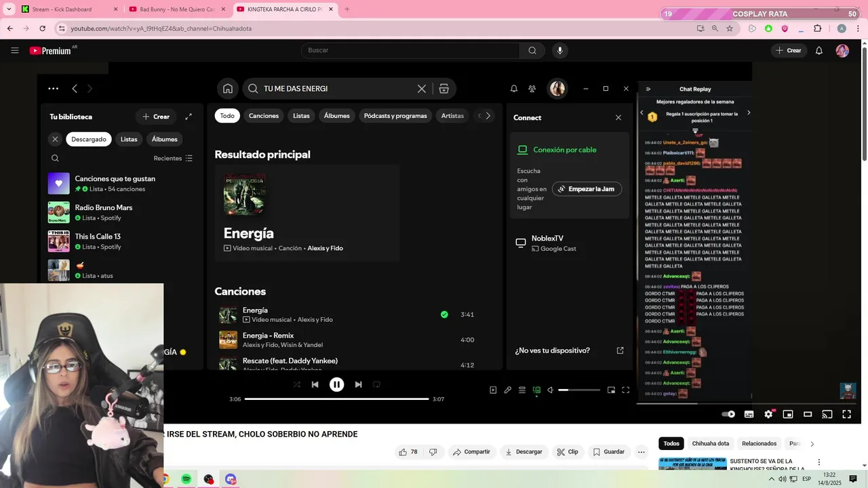The width and height of the screenshot is (868, 488).
Task: Open Spotify Browse icon beside search
Action: (444, 89)
